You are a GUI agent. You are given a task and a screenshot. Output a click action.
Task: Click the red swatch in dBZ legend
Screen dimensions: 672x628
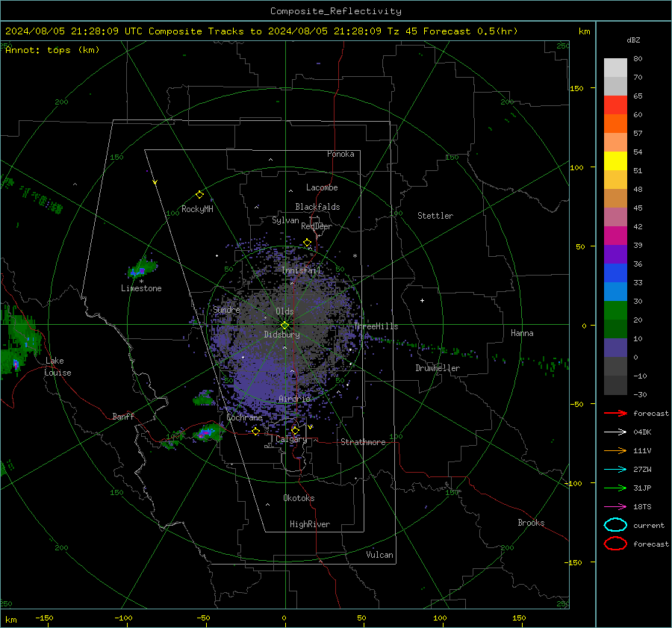pyautogui.click(x=615, y=105)
